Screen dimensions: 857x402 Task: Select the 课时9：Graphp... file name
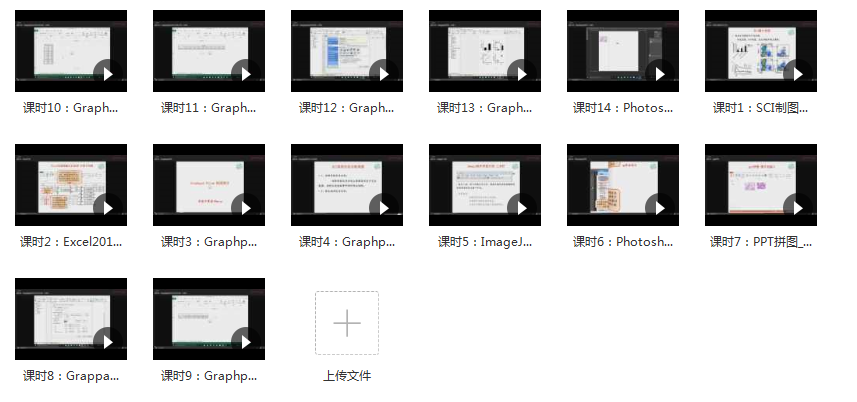click(x=209, y=376)
